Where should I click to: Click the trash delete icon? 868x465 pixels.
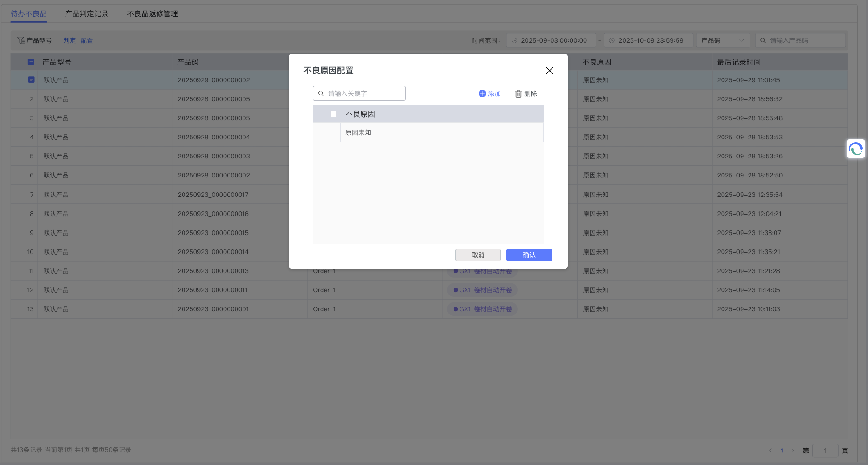tap(519, 93)
